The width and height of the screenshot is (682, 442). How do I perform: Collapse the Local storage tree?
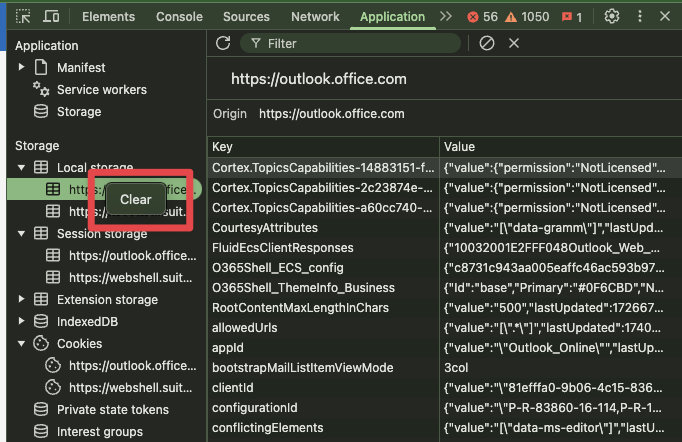(x=22, y=167)
